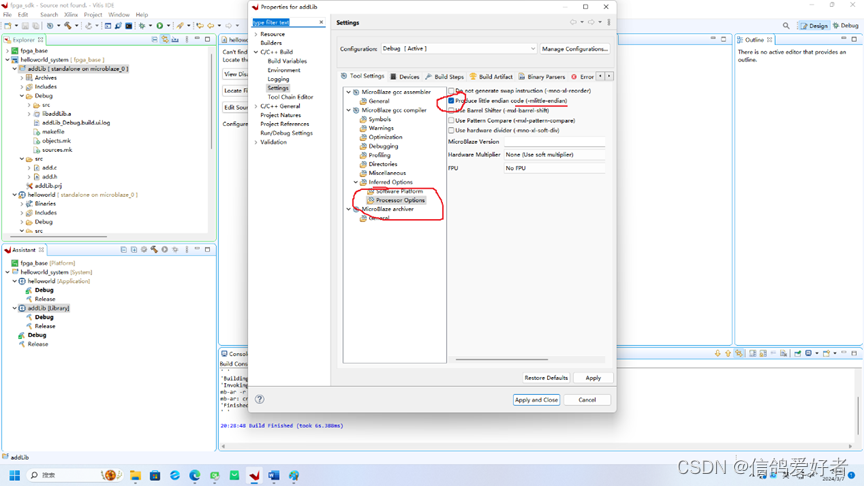Select the Build Steps tab

[445, 77]
